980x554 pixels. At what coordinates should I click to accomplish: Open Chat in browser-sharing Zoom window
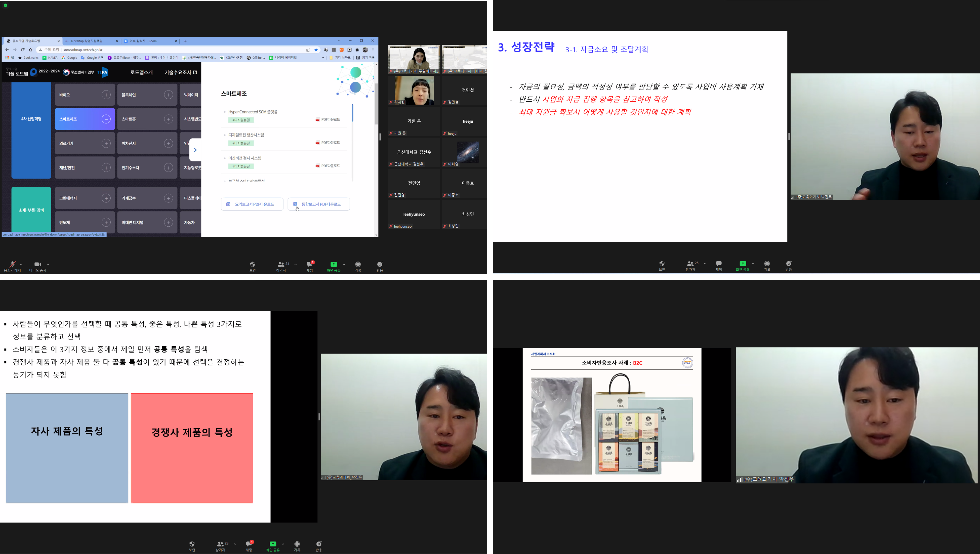click(x=310, y=266)
